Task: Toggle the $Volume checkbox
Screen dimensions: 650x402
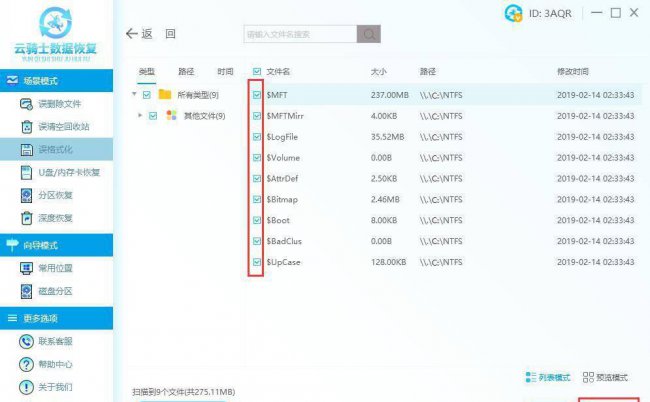Action: coord(257,157)
